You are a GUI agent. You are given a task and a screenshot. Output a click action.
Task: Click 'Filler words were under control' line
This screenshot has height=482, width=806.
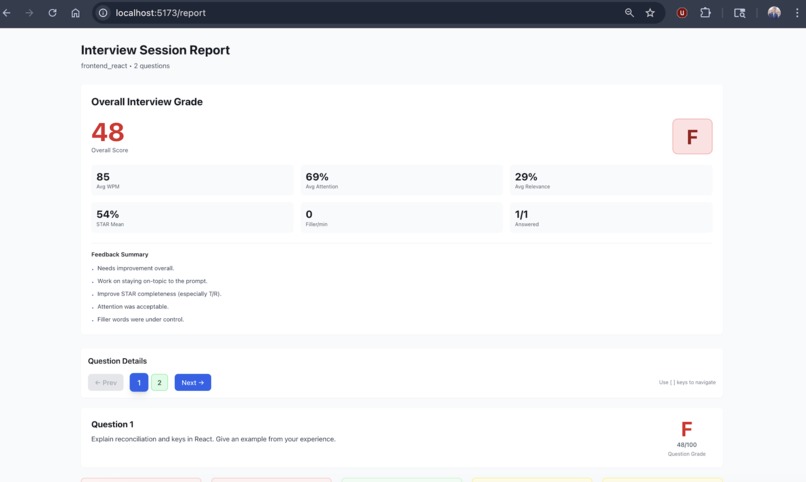(x=140, y=320)
